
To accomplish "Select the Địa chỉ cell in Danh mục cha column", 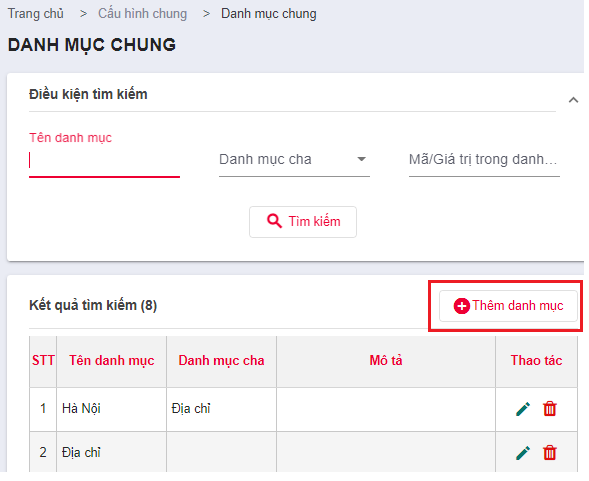I will coord(221,409).
